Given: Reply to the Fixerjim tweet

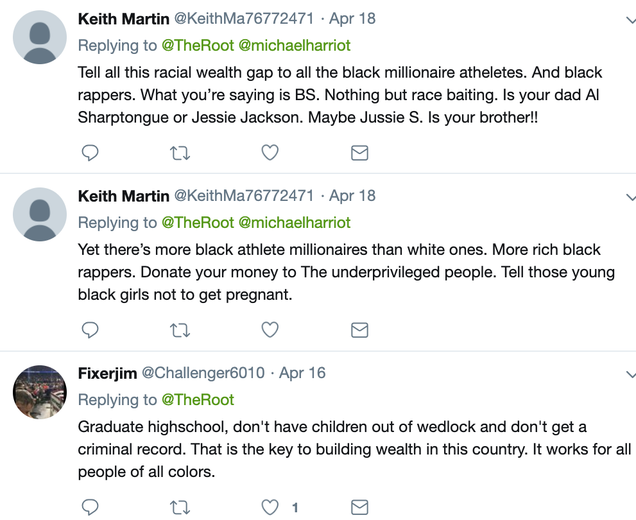Looking at the screenshot, I should click(90, 507).
